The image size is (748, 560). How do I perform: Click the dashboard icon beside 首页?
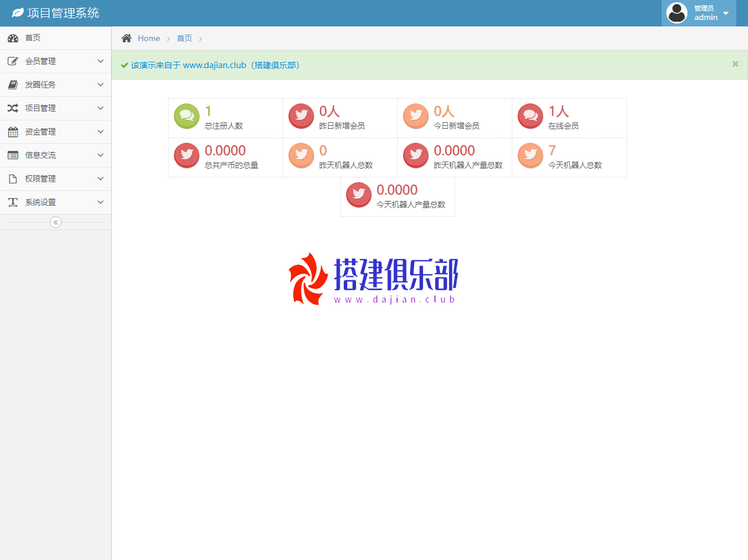click(13, 38)
